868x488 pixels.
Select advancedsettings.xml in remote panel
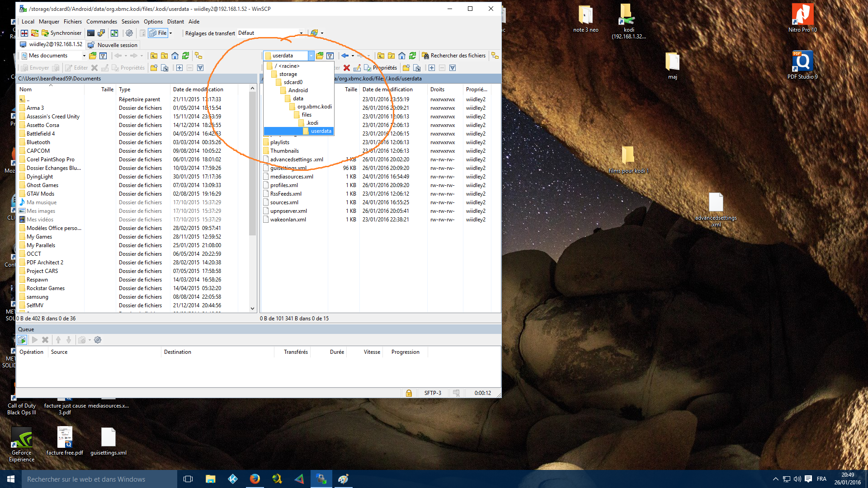coord(297,160)
